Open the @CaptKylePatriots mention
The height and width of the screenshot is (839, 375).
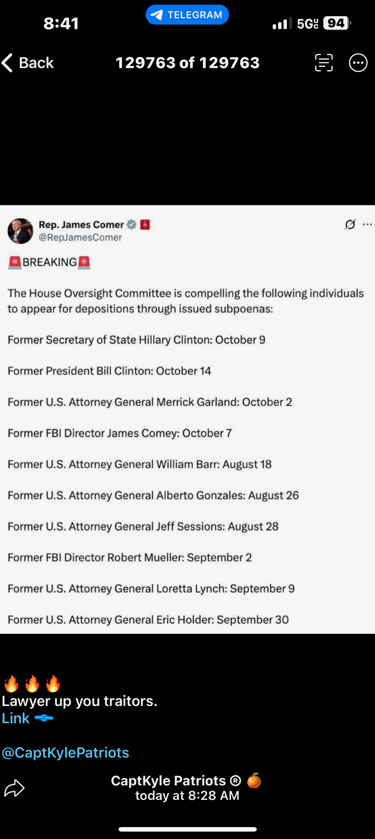(65, 753)
